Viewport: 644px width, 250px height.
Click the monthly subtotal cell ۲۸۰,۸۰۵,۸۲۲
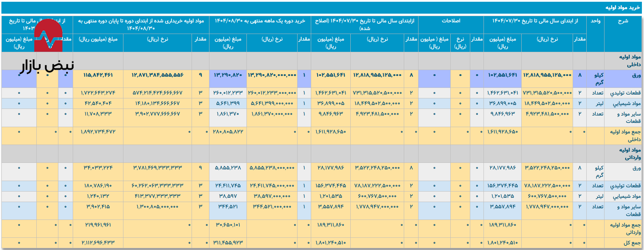coord(228,132)
